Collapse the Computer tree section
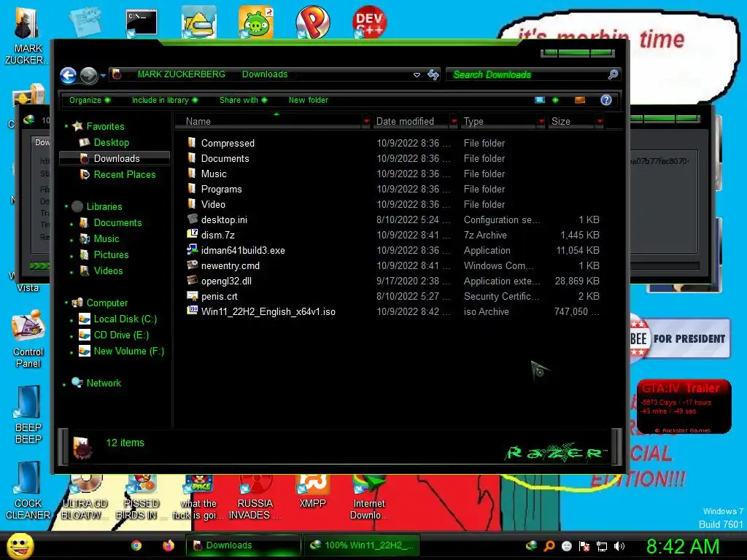This screenshot has height=560, width=747. (x=66, y=303)
